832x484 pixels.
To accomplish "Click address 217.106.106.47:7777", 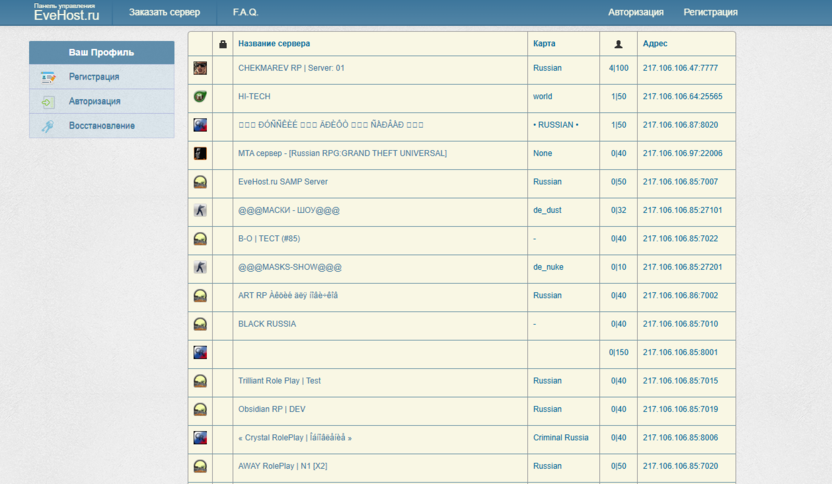I will pyautogui.click(x=680, y=68).
